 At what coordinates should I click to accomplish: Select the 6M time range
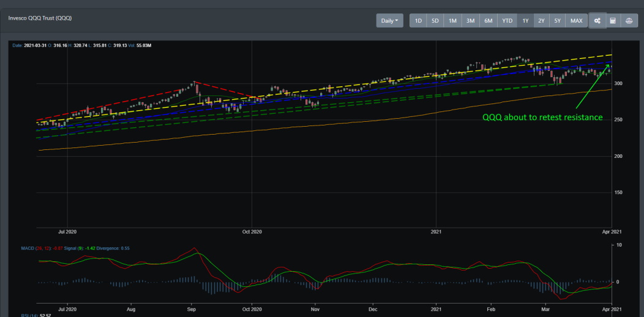click(x=489, y=21)
